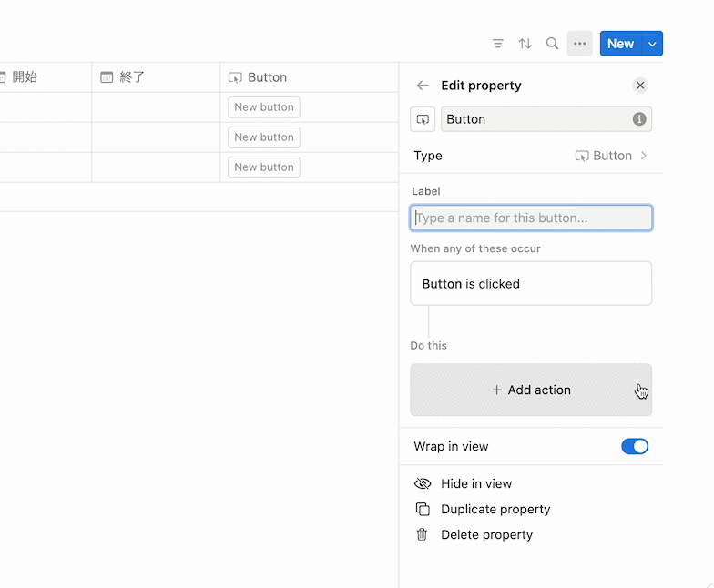The height and width of the screenshot is (588, 714).
Task: Click the Button column header
Action: (310, 77)
